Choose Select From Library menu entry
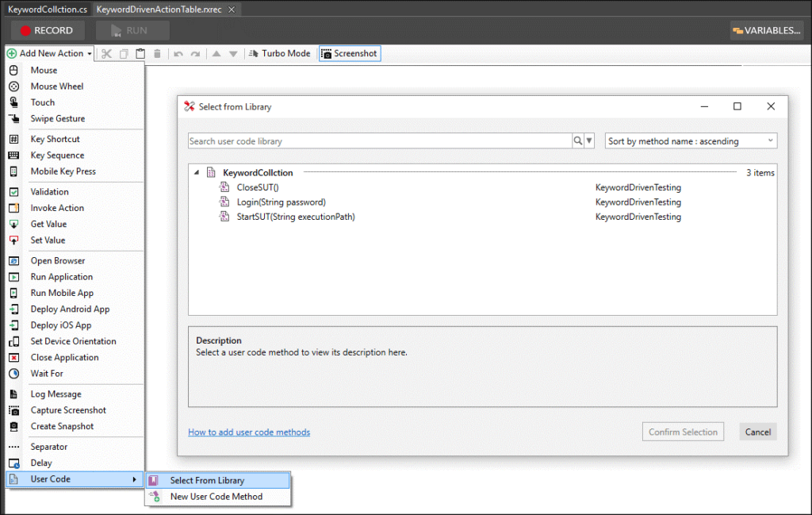Image resolution: width=812 pixels, height=515 pixels. click(218, 480)
